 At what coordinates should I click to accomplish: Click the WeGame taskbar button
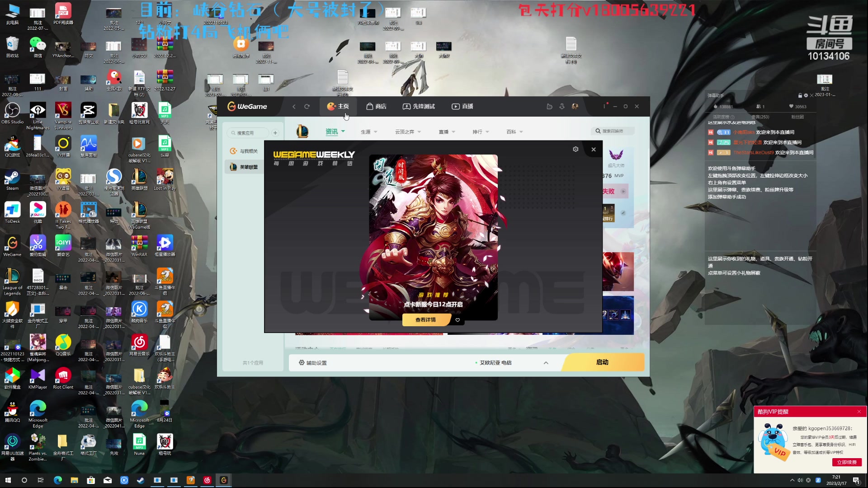(x=224, y=480)
